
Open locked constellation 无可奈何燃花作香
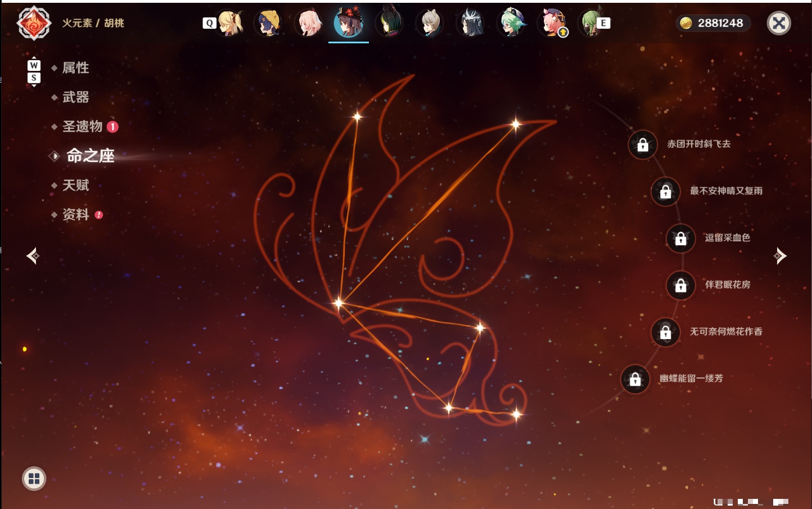pyautogui.click(x=665, y=332)
